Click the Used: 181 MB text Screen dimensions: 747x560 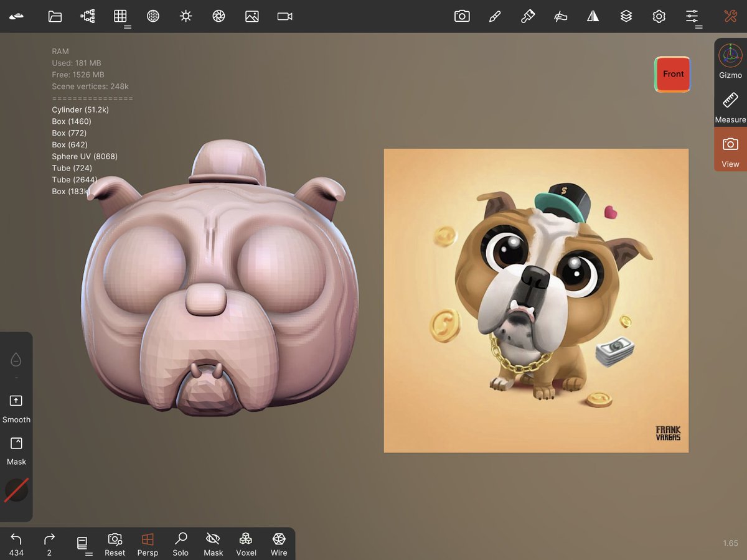pyautogui.click(x=77, y=63)
